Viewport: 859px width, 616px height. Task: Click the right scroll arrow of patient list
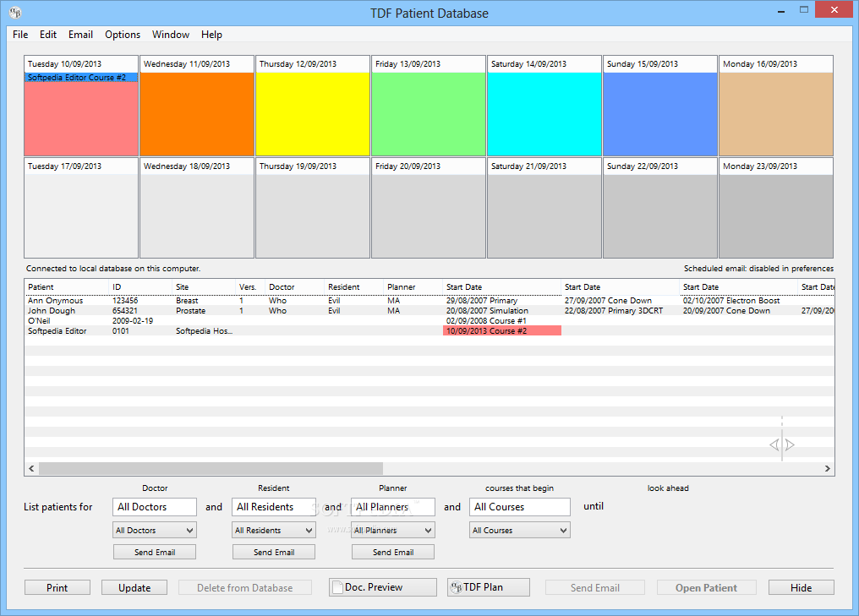(827, 469)
